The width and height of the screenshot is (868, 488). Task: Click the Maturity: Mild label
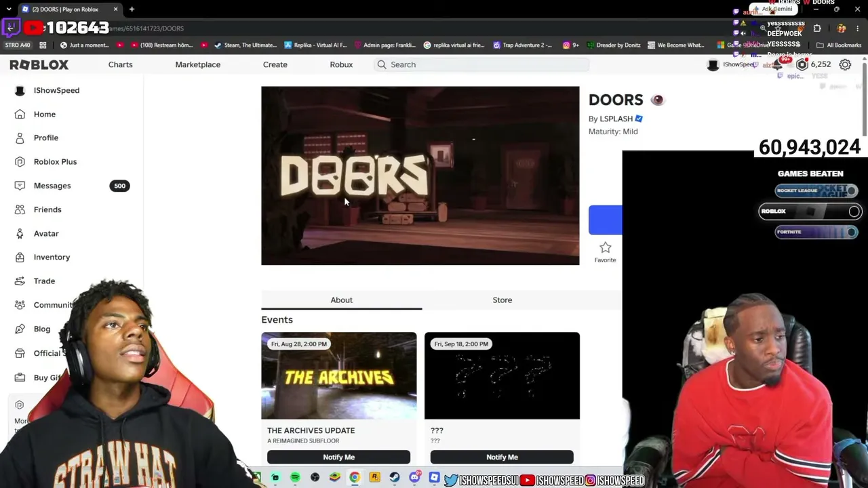(x=613, y=131)
